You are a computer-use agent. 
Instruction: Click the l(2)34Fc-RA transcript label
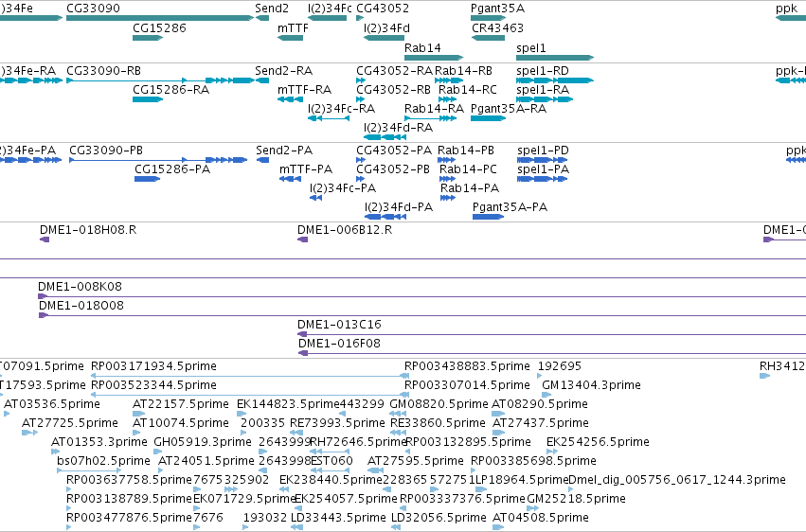tap(341, 109)
